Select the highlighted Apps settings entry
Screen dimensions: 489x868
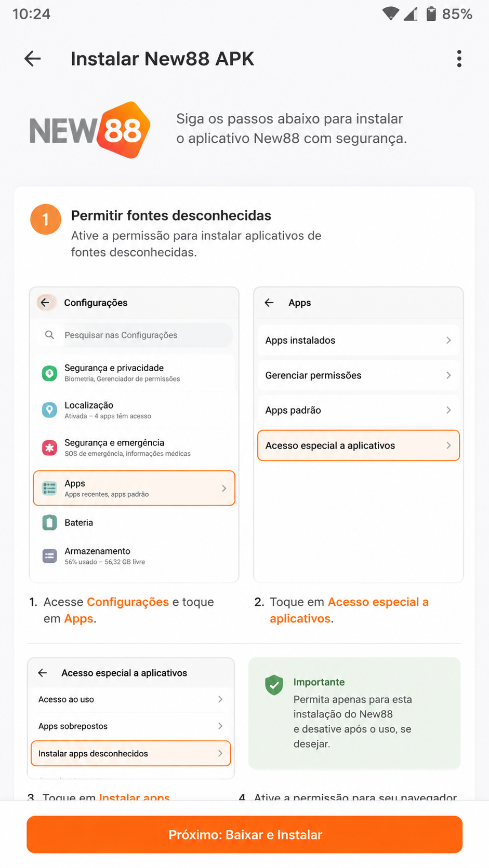click(x=134, y=488)
